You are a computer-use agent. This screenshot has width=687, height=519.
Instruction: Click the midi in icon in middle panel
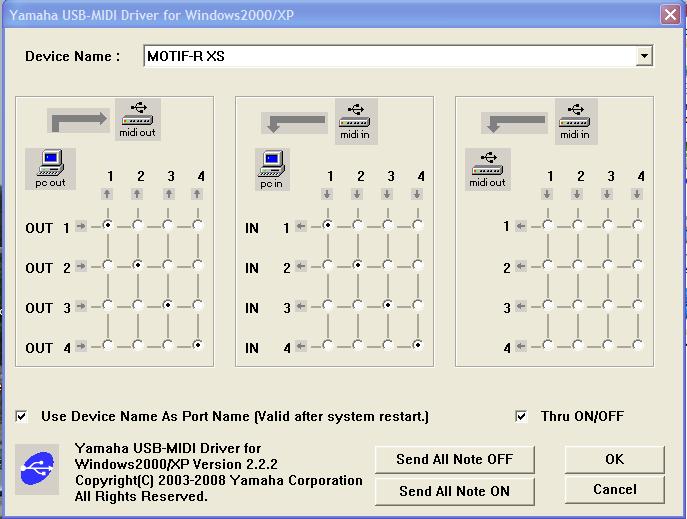[x=356, y=121]
